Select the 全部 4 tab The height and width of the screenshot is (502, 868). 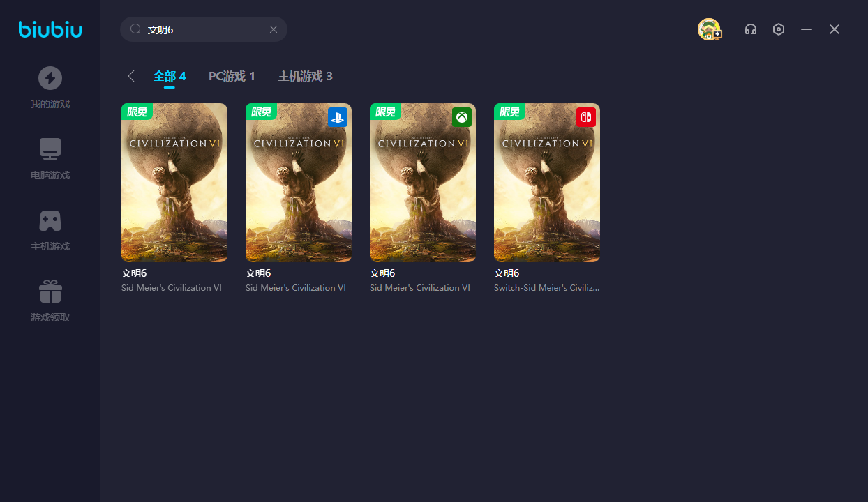click(x=170, y=76)
